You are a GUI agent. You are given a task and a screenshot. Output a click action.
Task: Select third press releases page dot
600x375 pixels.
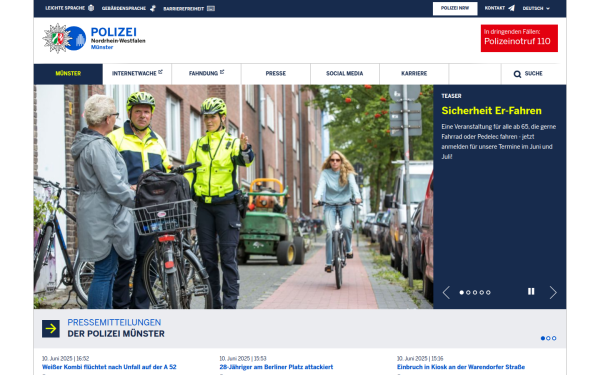tap(554, 338)
